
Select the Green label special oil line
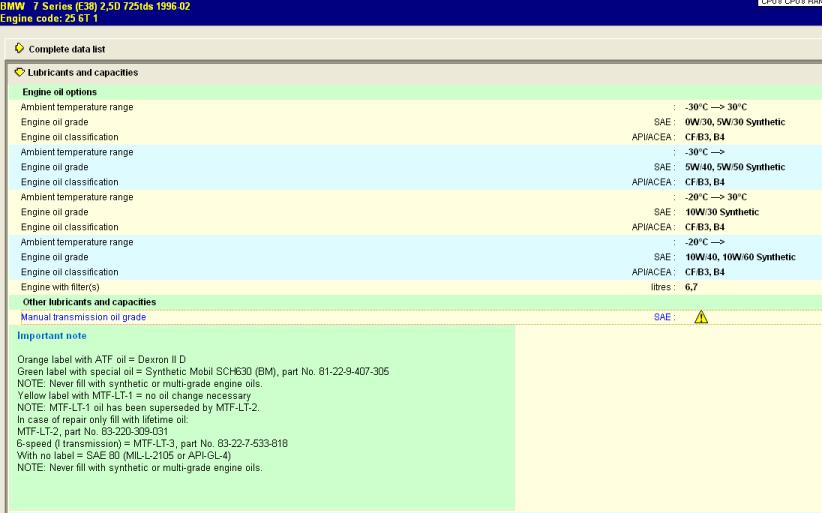click(203, 372)
